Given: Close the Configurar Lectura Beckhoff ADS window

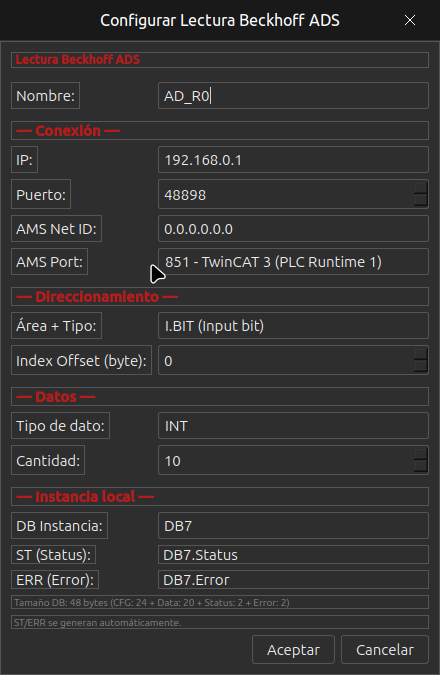Looking at the screenshot, I should pyautogui.click(x=410, y=20).
